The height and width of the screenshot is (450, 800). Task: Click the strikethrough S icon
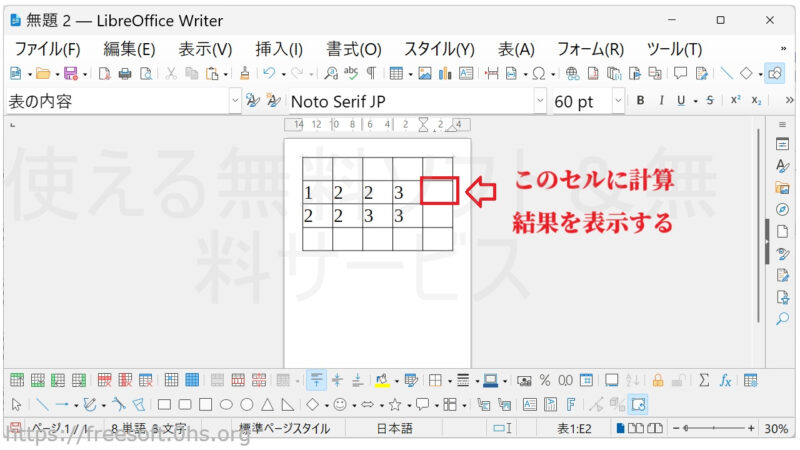(x=710, y=101)
